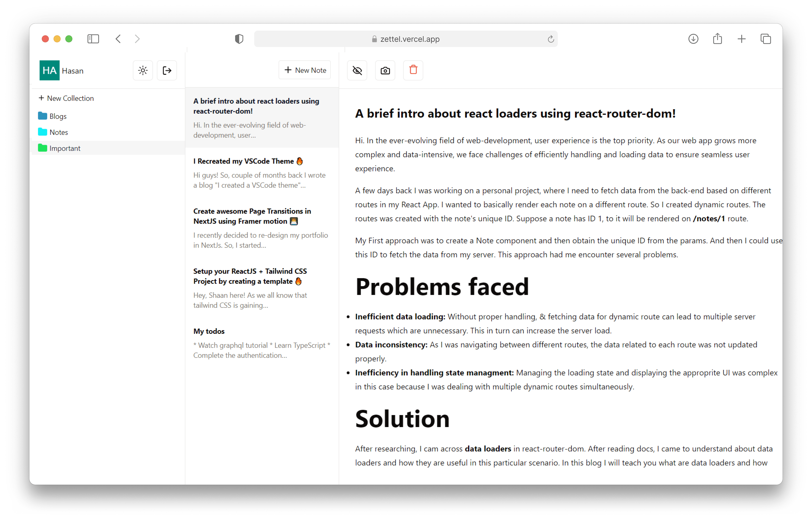812x520 pixels.
Task: Create a note with New Note button
Action: pos(305,70)
